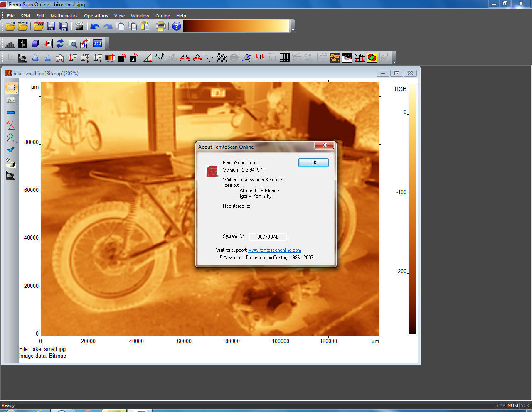Viewport: 532px width, 412px height.
Task: Click the palette gradient bar in top toolbar
Action: pos(236,26)
